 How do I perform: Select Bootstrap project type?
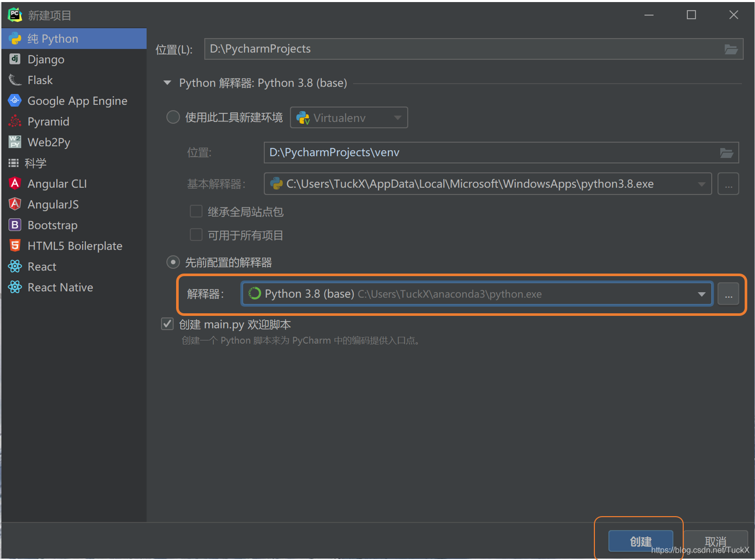coord(74,225)
